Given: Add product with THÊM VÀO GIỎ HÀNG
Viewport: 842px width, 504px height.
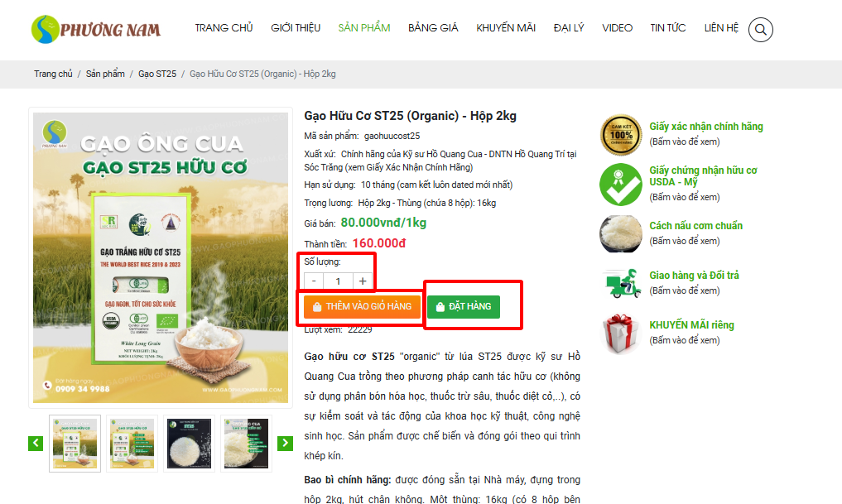Looking at the screenshot, I should pyautogui.click(x=362, y=306).
